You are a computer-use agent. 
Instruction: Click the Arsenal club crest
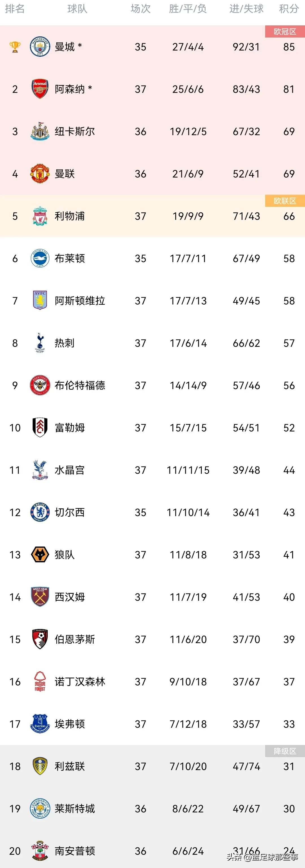(40, 89)
